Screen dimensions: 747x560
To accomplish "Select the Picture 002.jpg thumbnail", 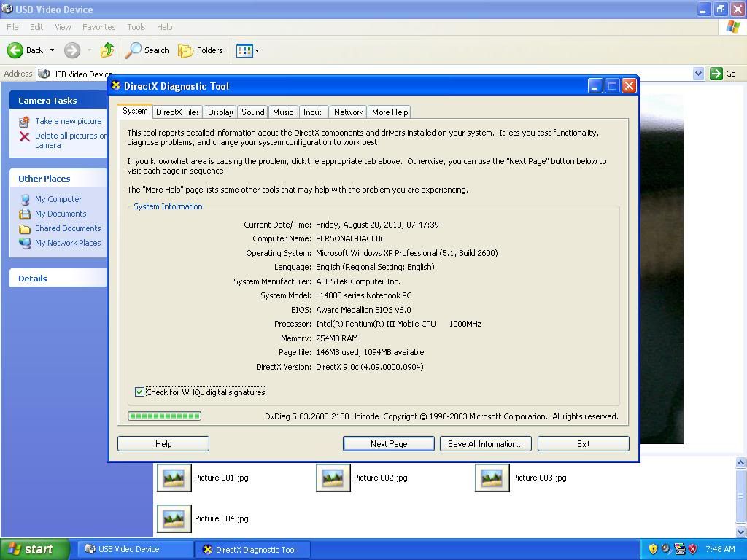I will click(333, 478).
